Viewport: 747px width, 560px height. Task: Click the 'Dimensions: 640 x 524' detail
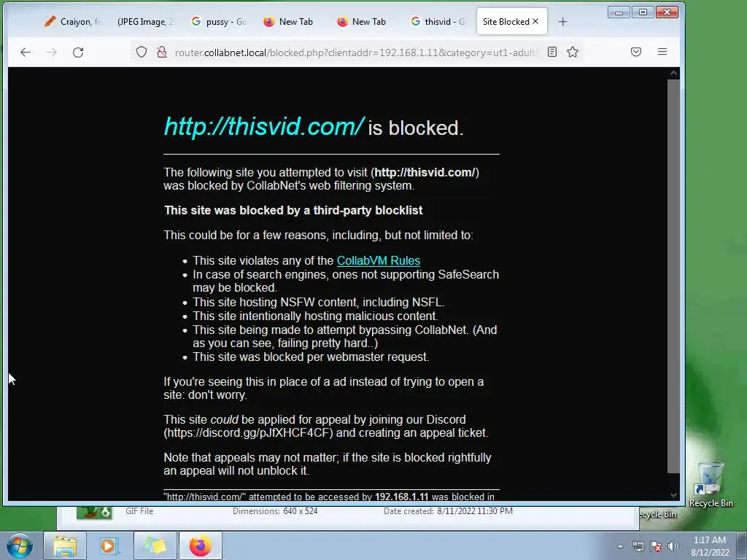tap(275, 511)
